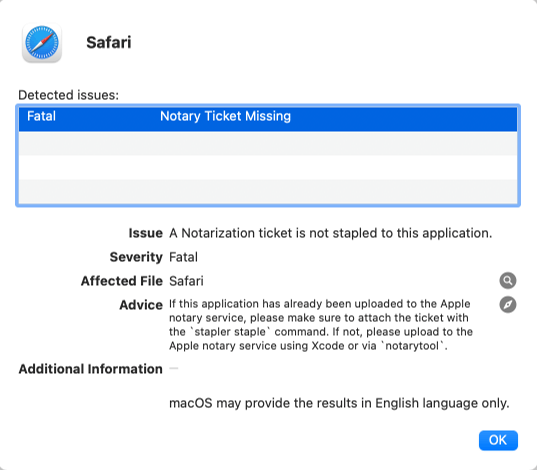The image size is (537, 470).
Task: Select the Notary Ticket Missing row
Action: coord(268,119)
